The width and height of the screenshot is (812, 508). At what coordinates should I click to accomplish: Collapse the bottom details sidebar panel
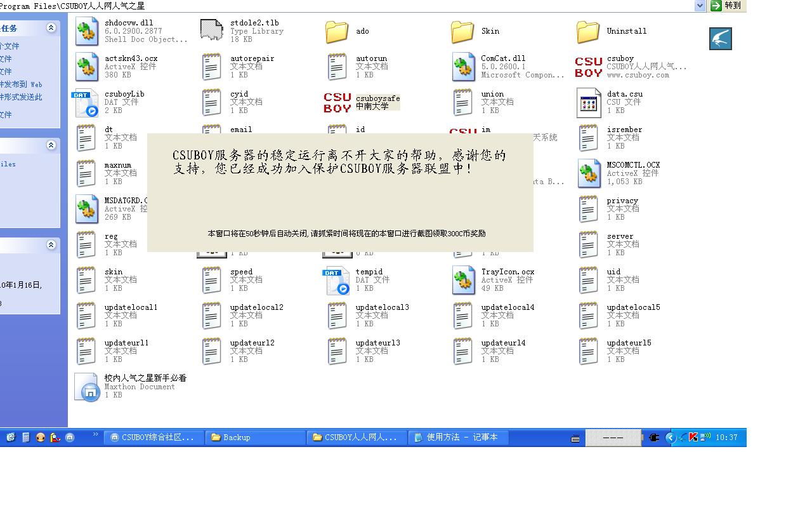pyautogui.click(x=51, y=245)
